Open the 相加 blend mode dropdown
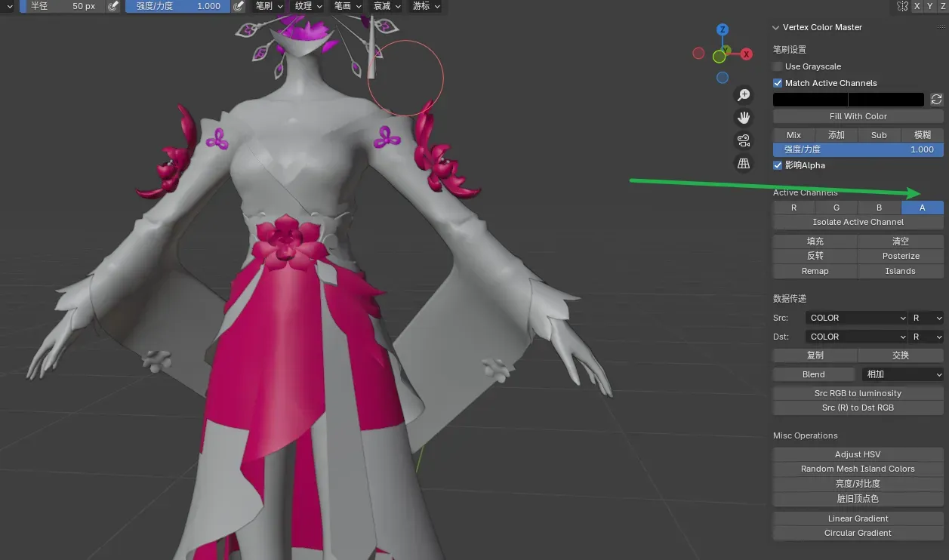 coord(903,374)
